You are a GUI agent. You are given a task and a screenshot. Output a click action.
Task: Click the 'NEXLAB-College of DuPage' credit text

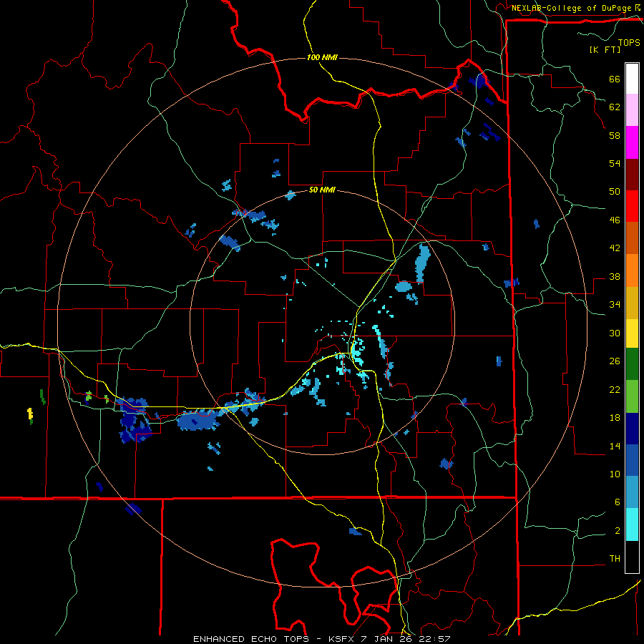click(x=572, y=8)
